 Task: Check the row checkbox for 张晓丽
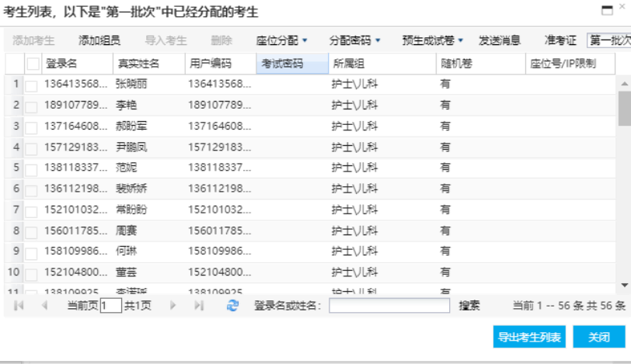31,85
